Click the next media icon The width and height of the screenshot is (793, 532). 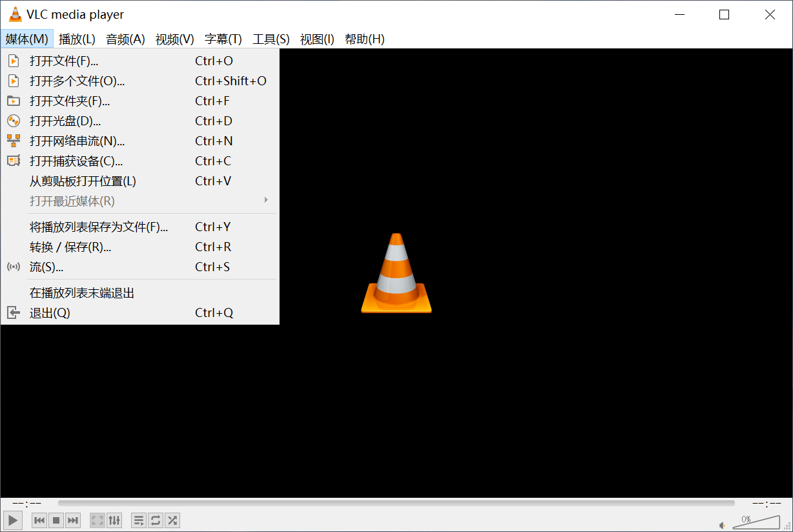click(x=72, y=520)
